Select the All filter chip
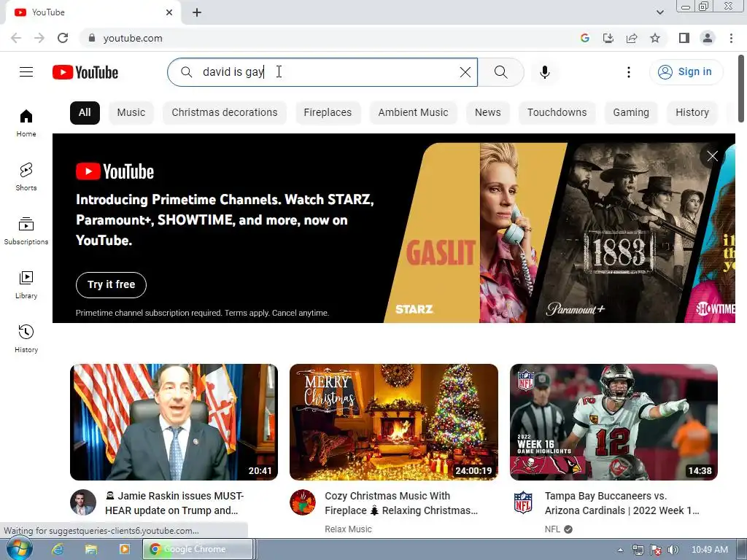The image size is (747, 560). 85,112
